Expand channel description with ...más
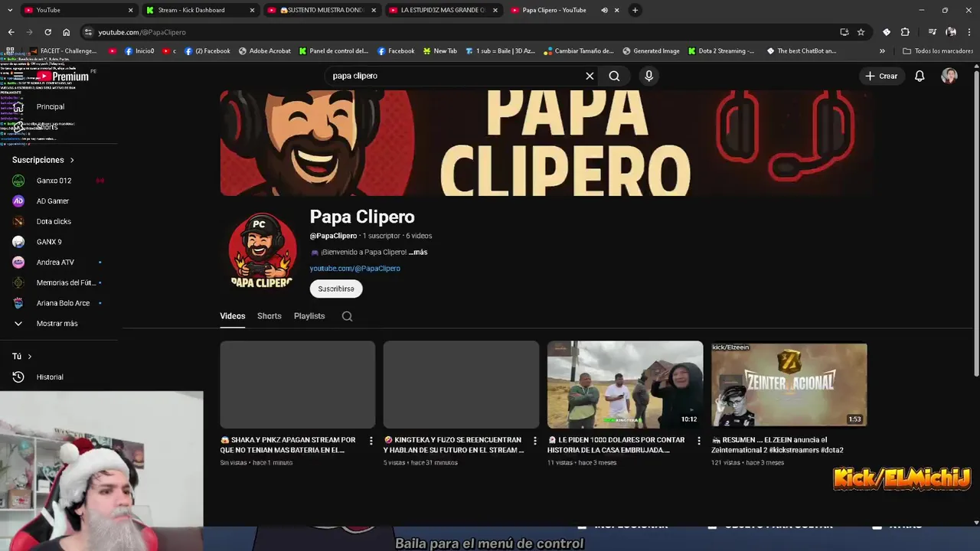980x551 pixels. 418,253
